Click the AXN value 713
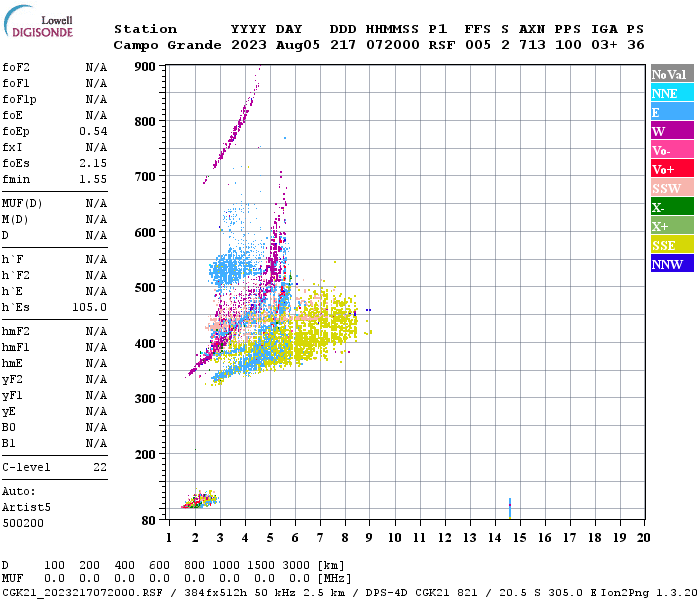The height and width of the screenshot is (600, 700). tap(532, 45)
